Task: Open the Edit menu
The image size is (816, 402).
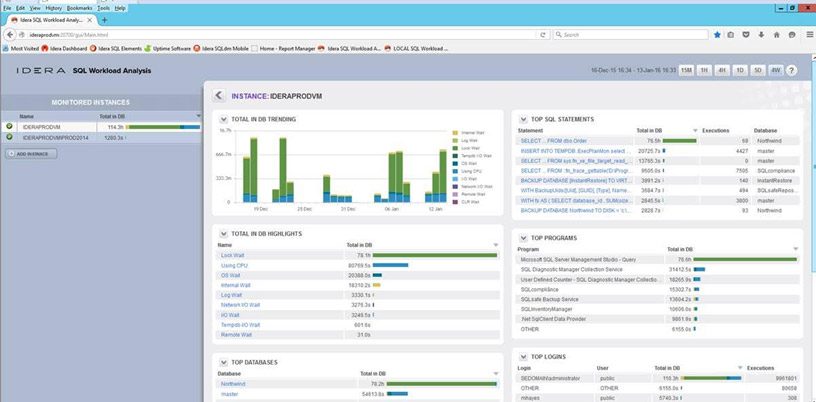Action: click(x=20, y=8)
